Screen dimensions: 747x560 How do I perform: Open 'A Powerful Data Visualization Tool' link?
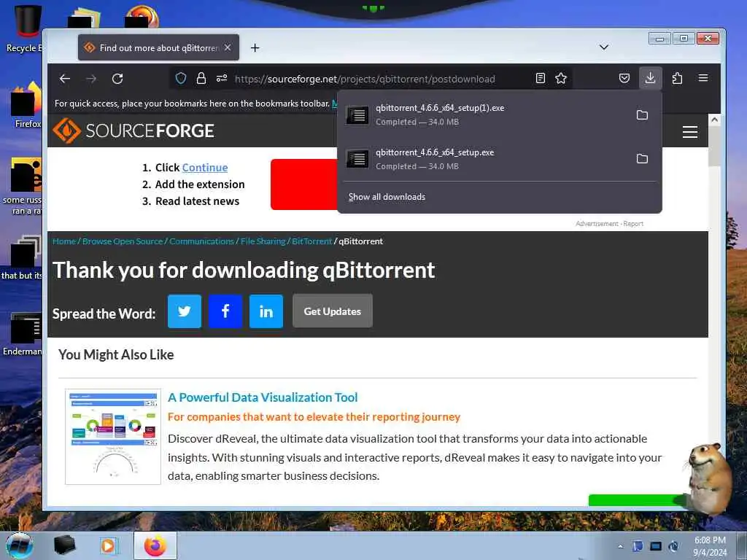coord(263,397)
